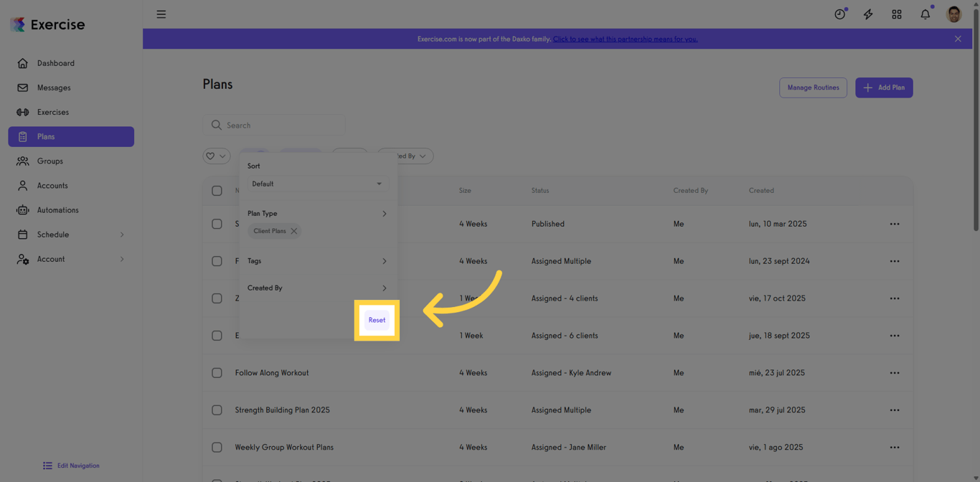The image size is (980, 482).
Task: Open the Dashboard from the sidebar
Action: click(x=57, y=63)
